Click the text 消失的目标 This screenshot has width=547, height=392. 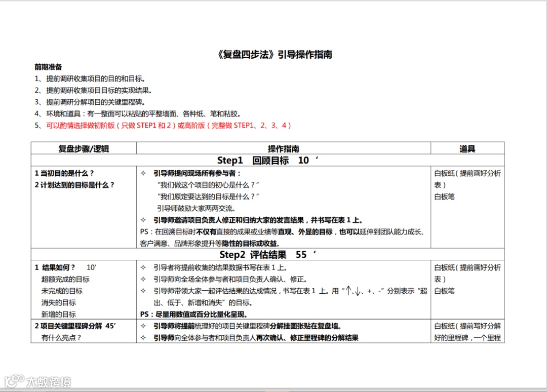58,303
